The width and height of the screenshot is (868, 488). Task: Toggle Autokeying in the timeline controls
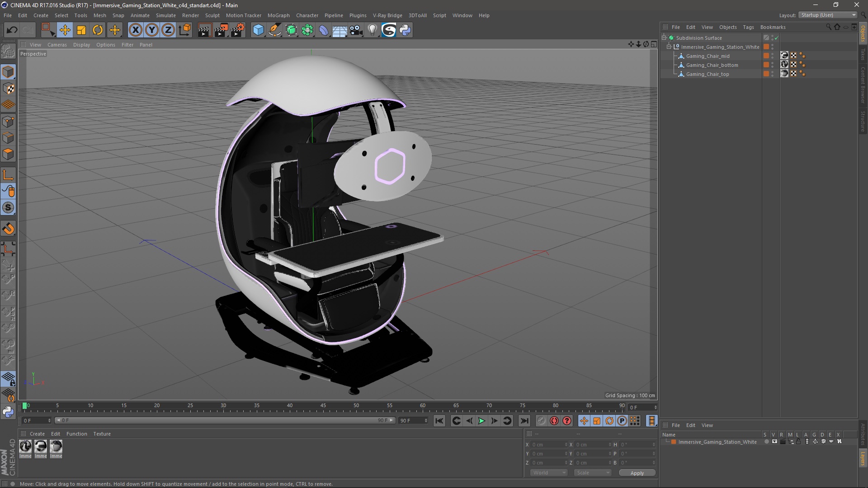(x=554, y=421)
